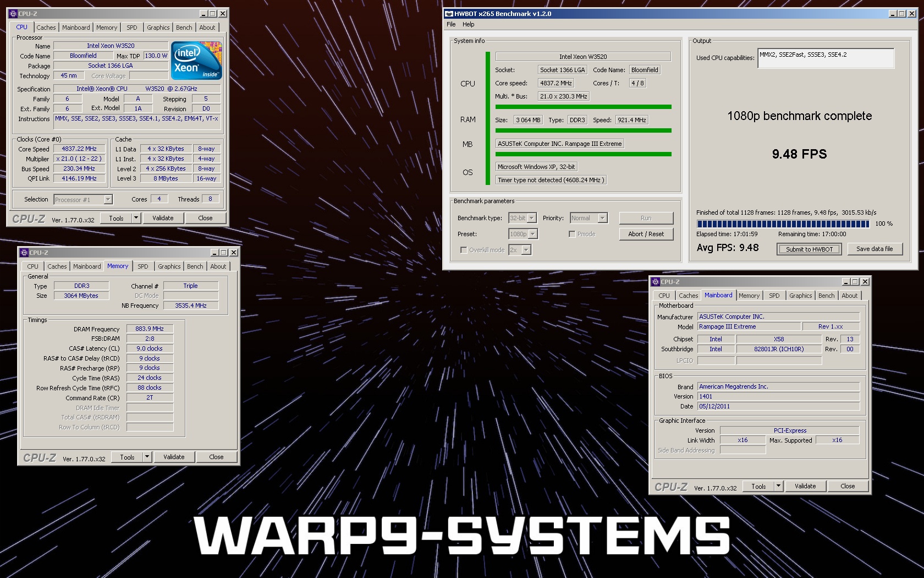Screen dimensions: 924x578
Task: Select Mainboard tab in Memory window CPU-Z
Action: (87, 266)
